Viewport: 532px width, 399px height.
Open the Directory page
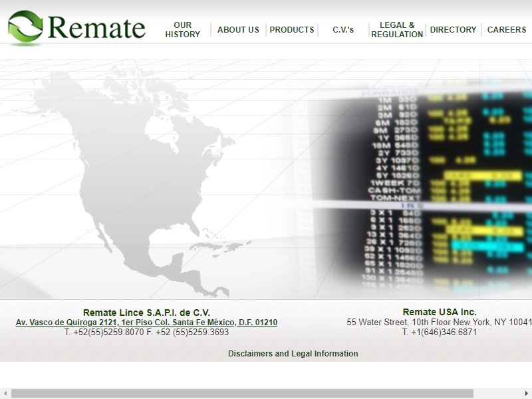coord(453,30)
